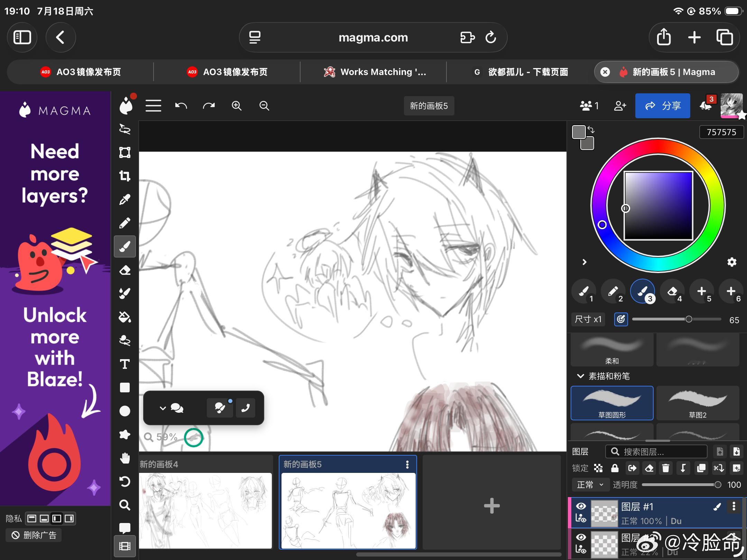Screen dimensions: 747x560
Task: Start a voice call
Action: click(x=246, y=408)
